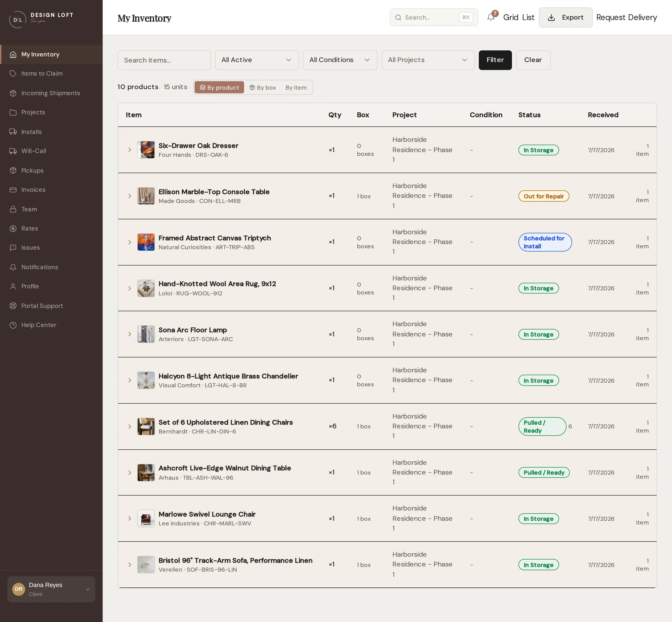
Task: Switch to List layout
Action: click(x=528, y=17)
